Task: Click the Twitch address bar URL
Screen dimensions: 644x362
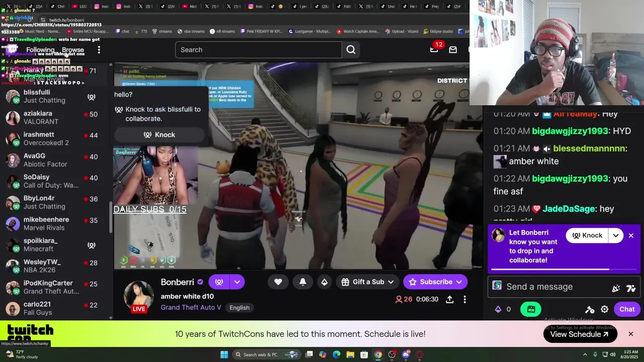Action: [66, 20]
